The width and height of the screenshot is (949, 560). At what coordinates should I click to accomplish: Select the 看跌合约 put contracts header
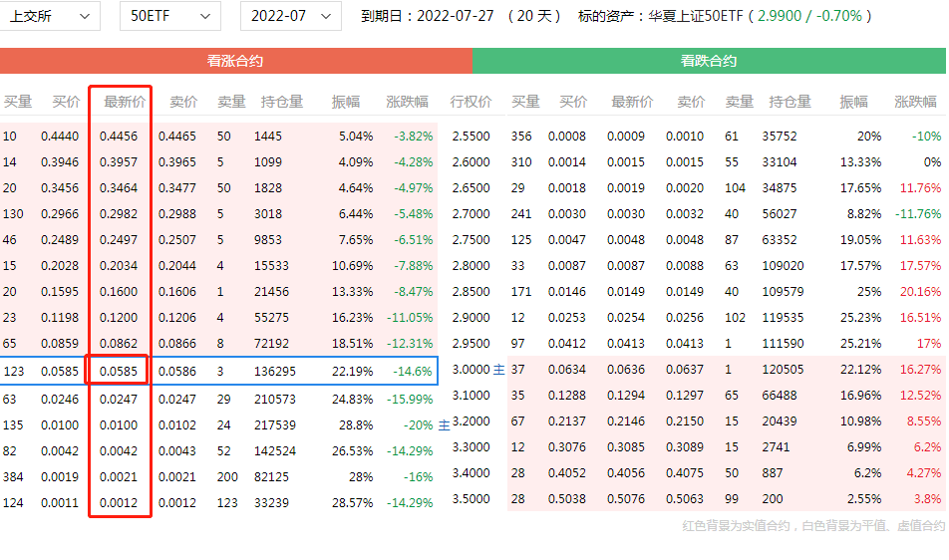click(x=709, y=61)
